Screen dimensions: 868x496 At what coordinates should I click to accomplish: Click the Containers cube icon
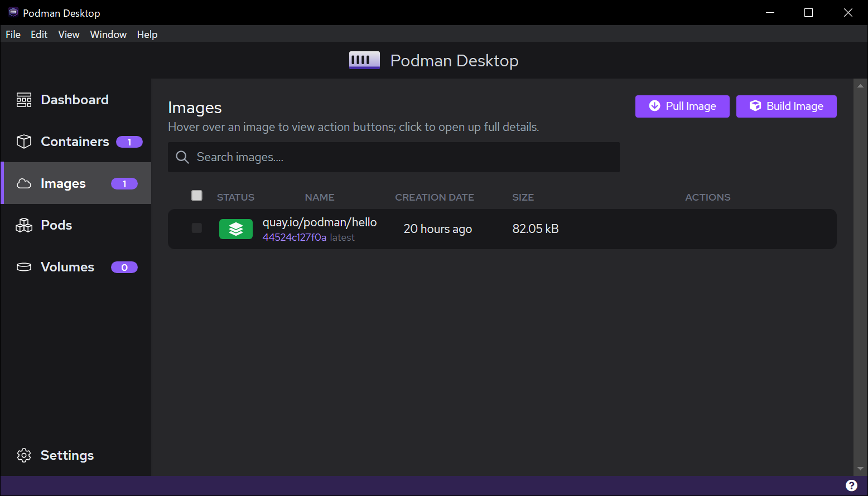point(24,142)
